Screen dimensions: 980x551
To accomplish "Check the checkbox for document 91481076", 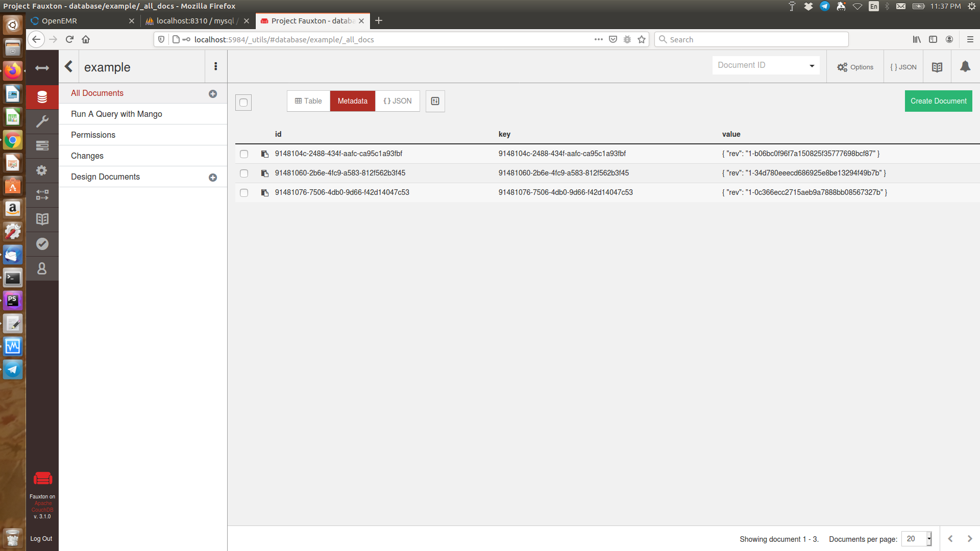I will 244,193.
